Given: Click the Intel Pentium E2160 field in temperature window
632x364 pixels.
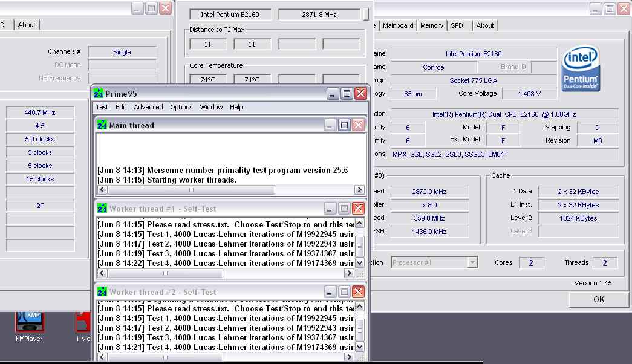Looking at the screenshot, I should pos(230,15).
